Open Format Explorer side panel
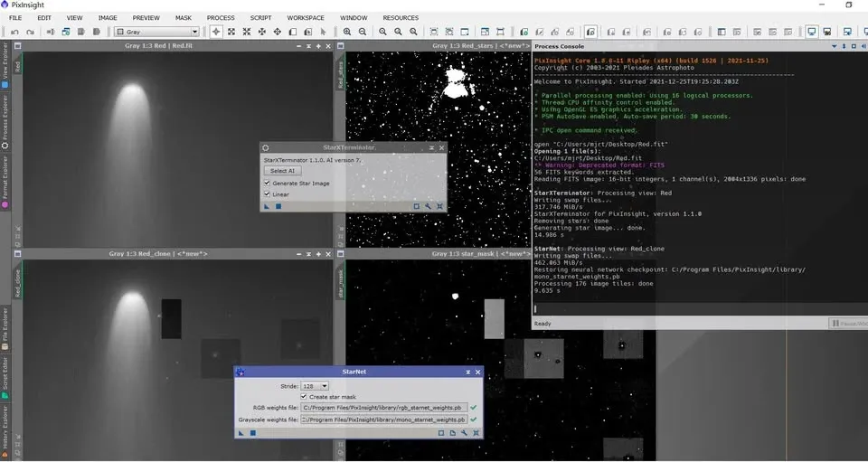The image size is (868, 462). [x=5, y=183]
